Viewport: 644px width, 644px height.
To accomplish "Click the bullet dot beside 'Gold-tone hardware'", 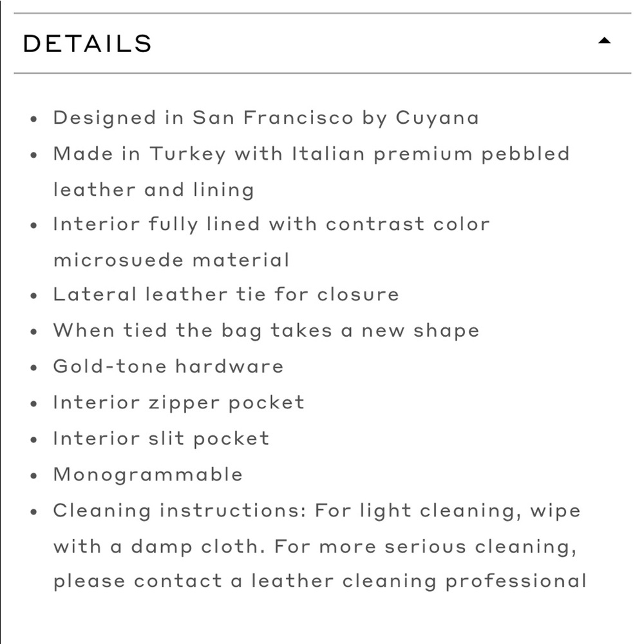I will click(33, 368).
